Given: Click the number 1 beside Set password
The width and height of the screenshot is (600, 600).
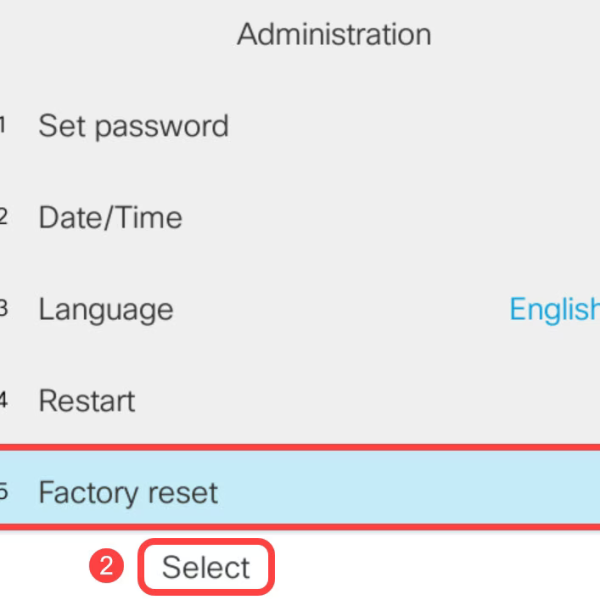Looking at the screenshot, I should point(3,125).
